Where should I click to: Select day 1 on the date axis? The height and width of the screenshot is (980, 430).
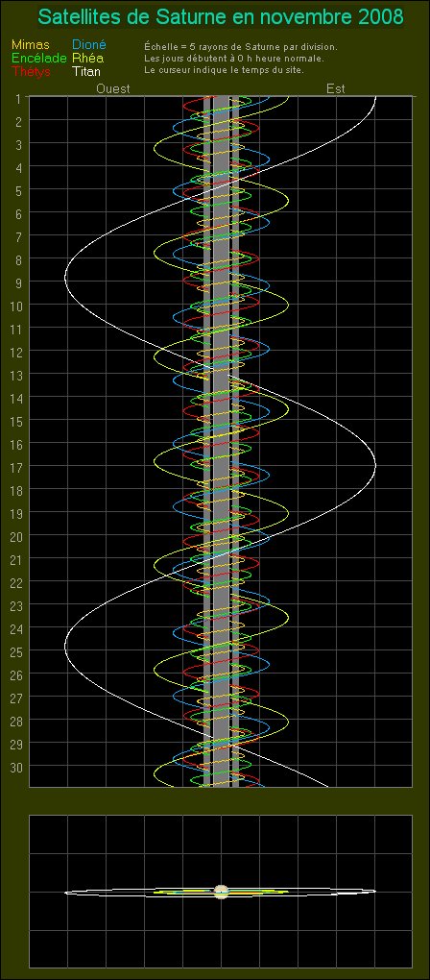tap(18, 98)
